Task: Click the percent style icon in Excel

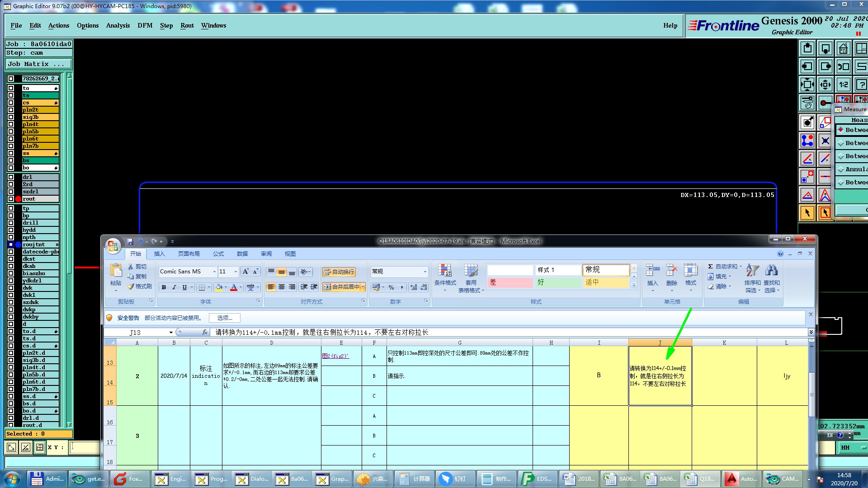Action: [391, 287]
